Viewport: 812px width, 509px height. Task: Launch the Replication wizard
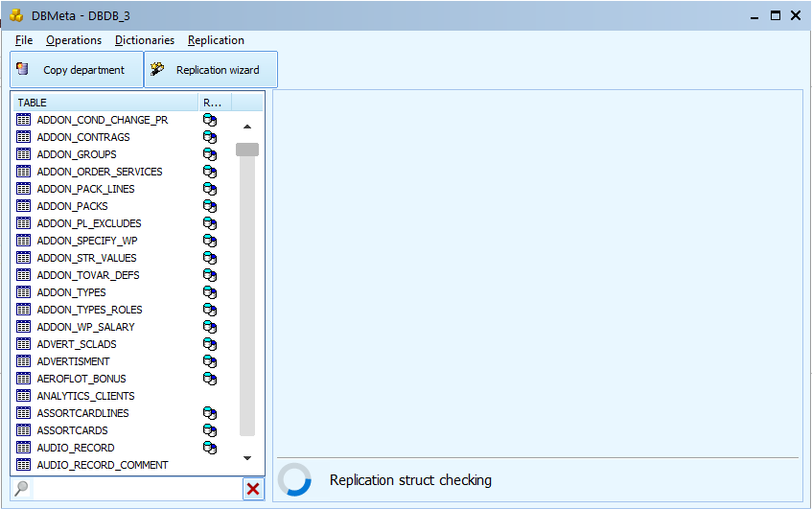(211, 70)
